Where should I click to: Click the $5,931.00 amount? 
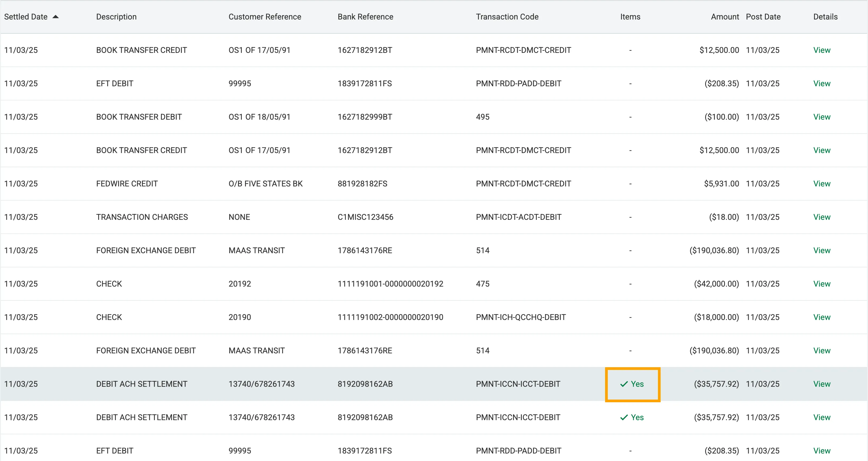click(721, 183)
